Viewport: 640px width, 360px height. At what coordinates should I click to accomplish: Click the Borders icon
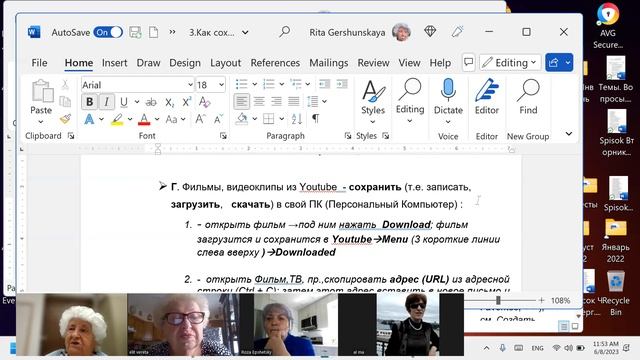click(x=269, y=119)
